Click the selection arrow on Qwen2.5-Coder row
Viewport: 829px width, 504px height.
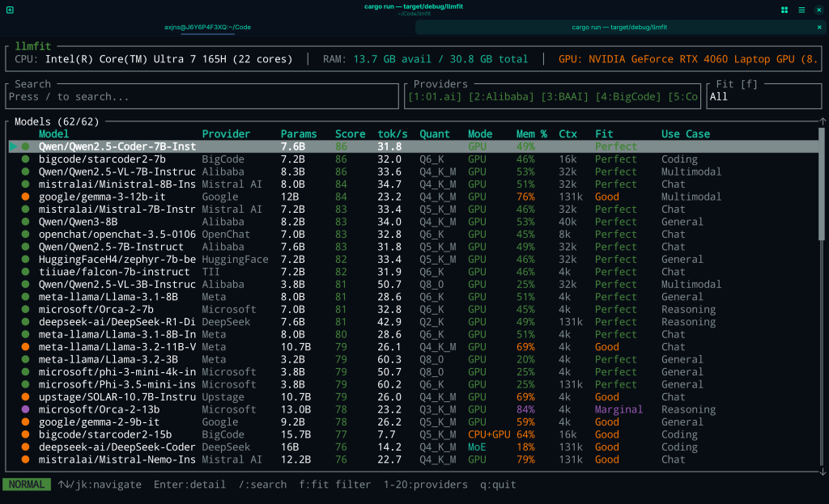(13, 146)
